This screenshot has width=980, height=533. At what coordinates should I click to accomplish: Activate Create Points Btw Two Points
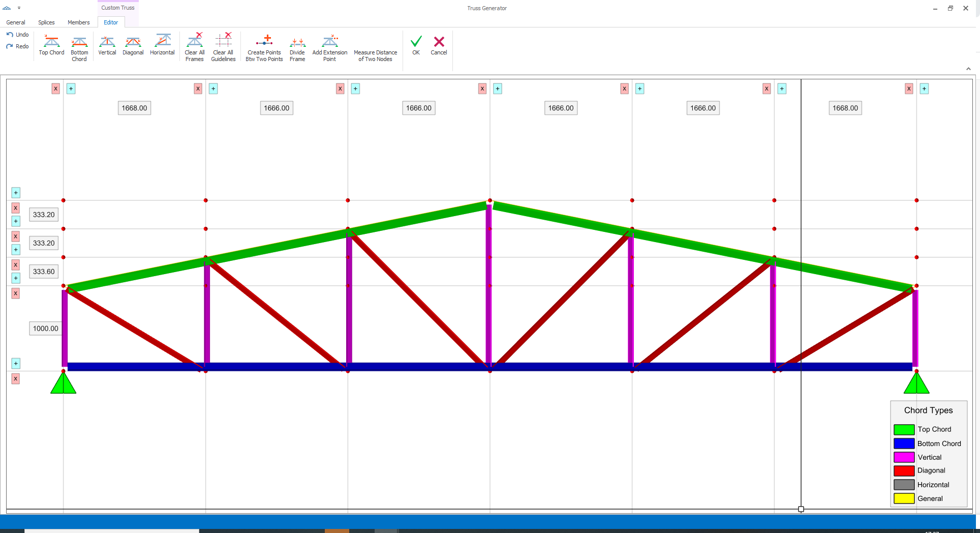coord(263,46)
